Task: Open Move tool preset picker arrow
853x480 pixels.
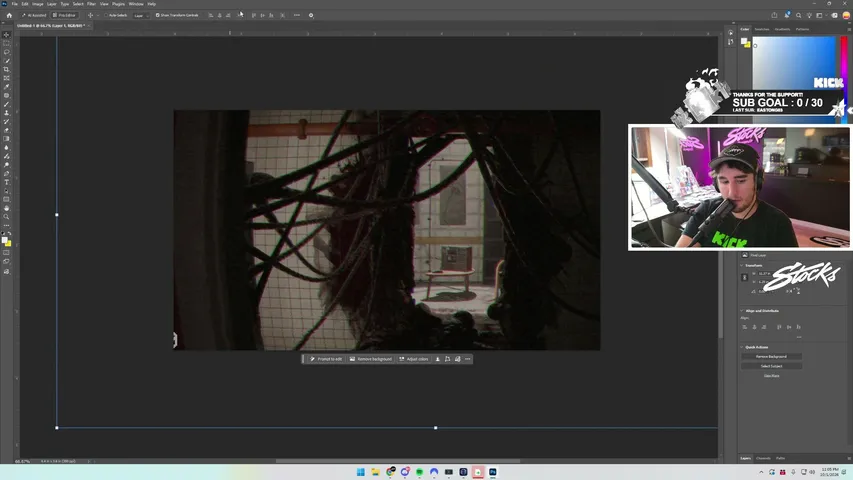Action: [x=98, y=15]
